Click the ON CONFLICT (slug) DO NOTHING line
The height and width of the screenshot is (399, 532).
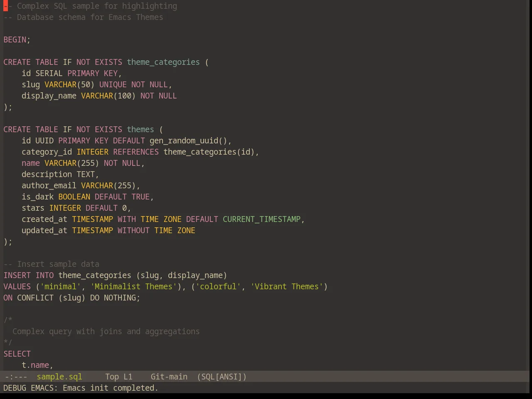tap(72, 298)
